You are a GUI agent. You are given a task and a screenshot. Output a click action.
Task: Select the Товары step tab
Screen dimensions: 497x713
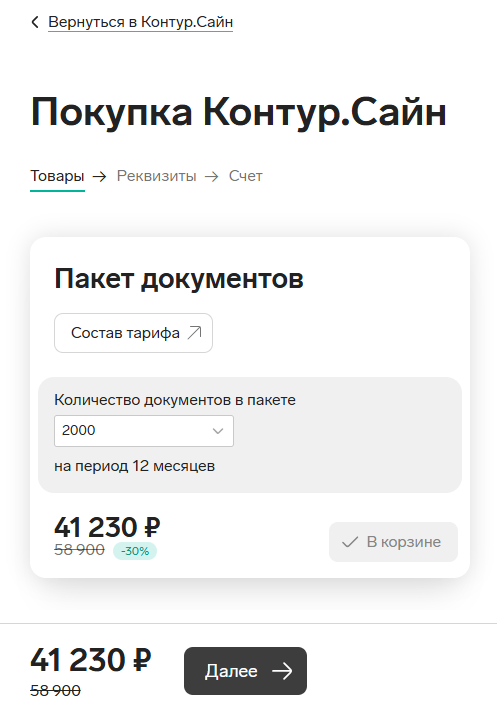(x=57, y=176)
